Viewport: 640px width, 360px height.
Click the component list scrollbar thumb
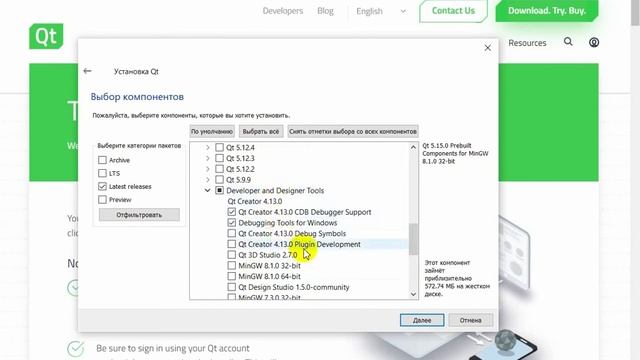[413, 239]
